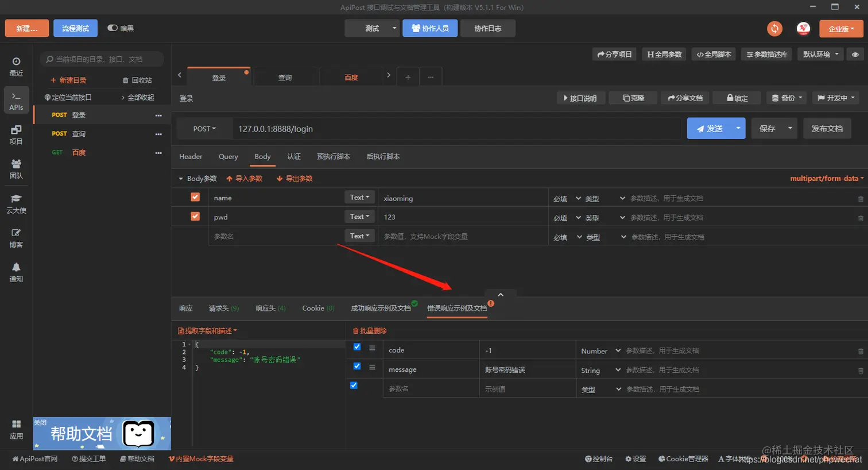
Task: Open the 保存 save options arrow
Action: tap(790, 128)
